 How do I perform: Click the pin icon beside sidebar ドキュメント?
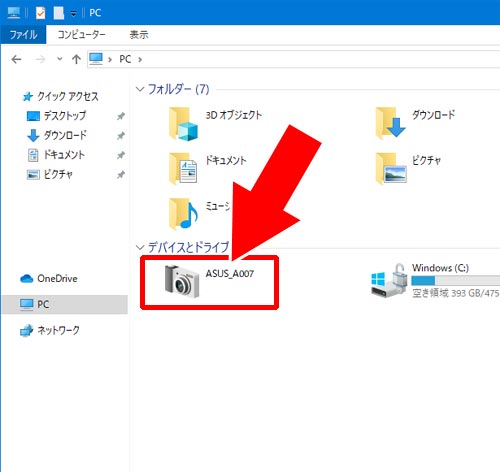coord(121,155)
